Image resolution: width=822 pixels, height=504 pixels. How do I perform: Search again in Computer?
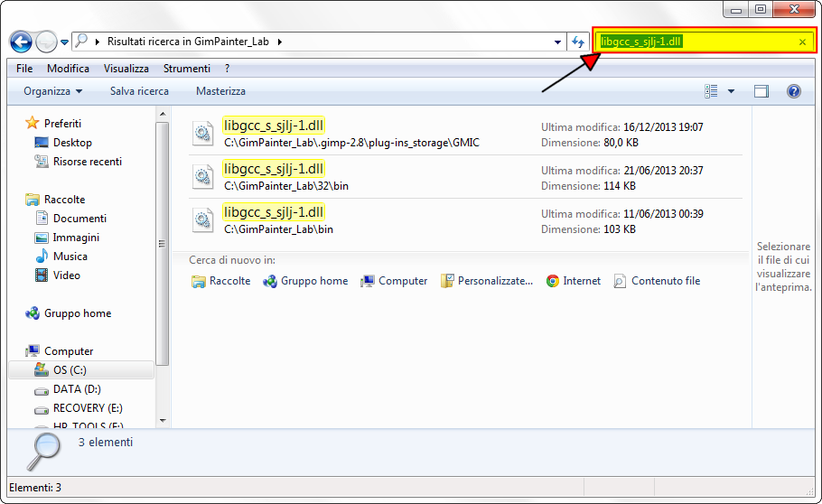[x=394, y=281]
